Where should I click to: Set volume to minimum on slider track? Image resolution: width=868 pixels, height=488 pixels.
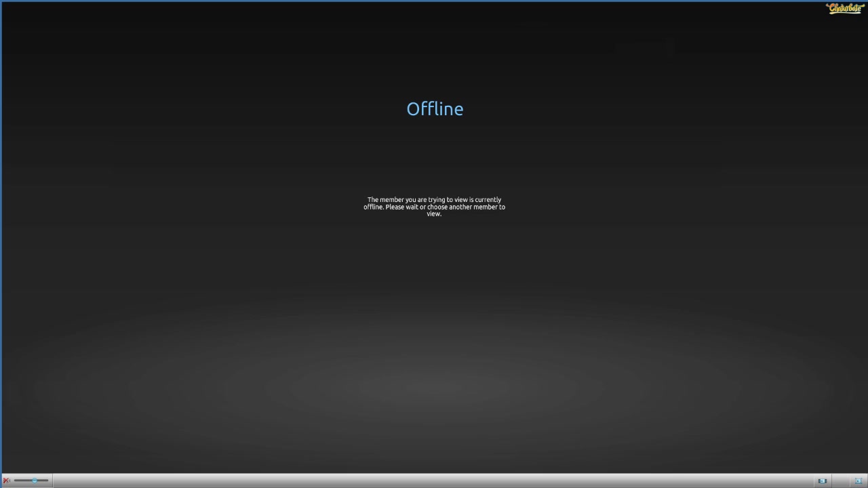pos(15,481)
